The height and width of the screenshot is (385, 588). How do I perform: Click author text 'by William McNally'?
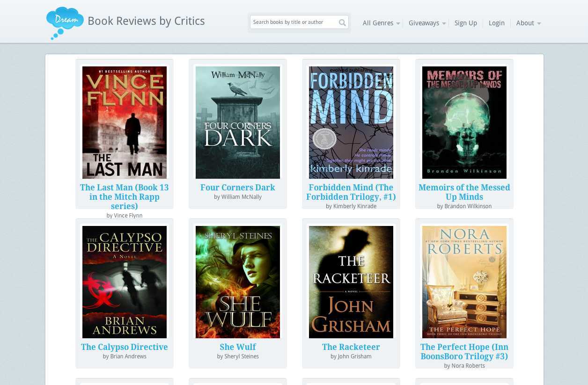click(238, 197)
